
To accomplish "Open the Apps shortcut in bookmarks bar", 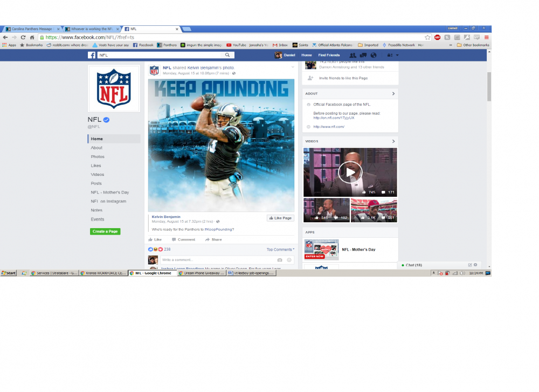I will [x=9, y=45].
